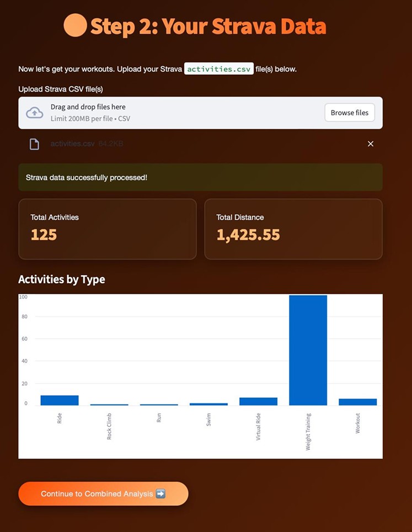The width and height of the screenshot is (412, 532).
Task: Click the activities.csv code label in instructions
Action: click(x=219, y=69)
